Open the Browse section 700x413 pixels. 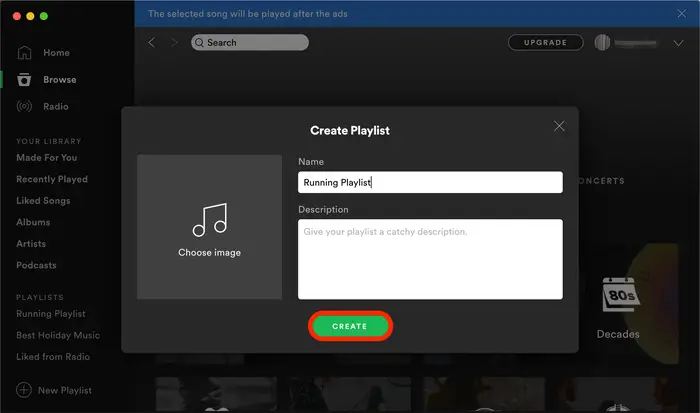click(60, 79)
